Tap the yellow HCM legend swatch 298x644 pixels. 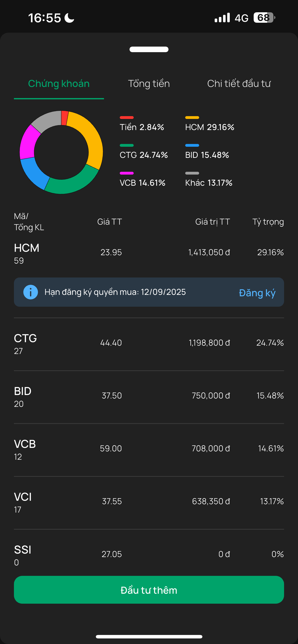tap(192, 118)
